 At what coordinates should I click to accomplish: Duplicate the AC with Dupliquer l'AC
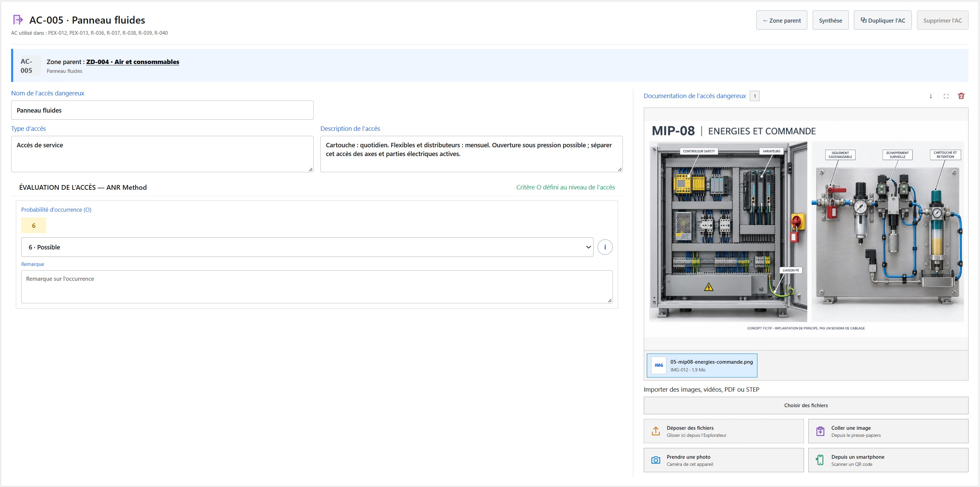point(883,20)
